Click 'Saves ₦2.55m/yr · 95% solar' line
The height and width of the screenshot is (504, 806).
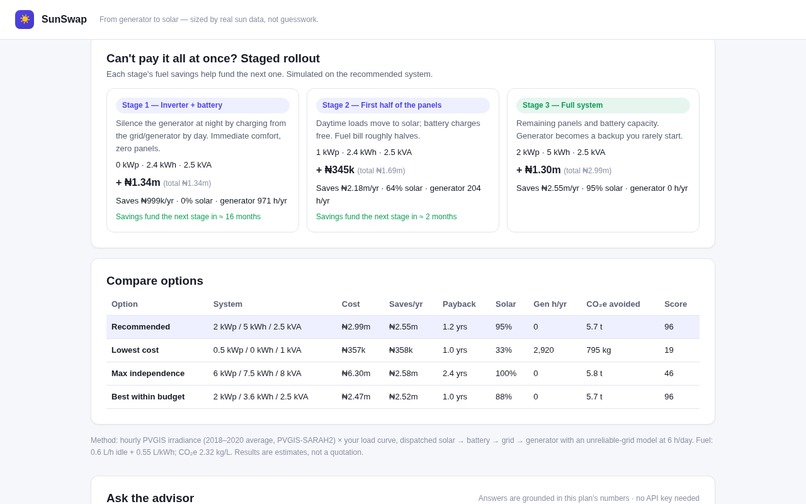click(x=602, y=188)
